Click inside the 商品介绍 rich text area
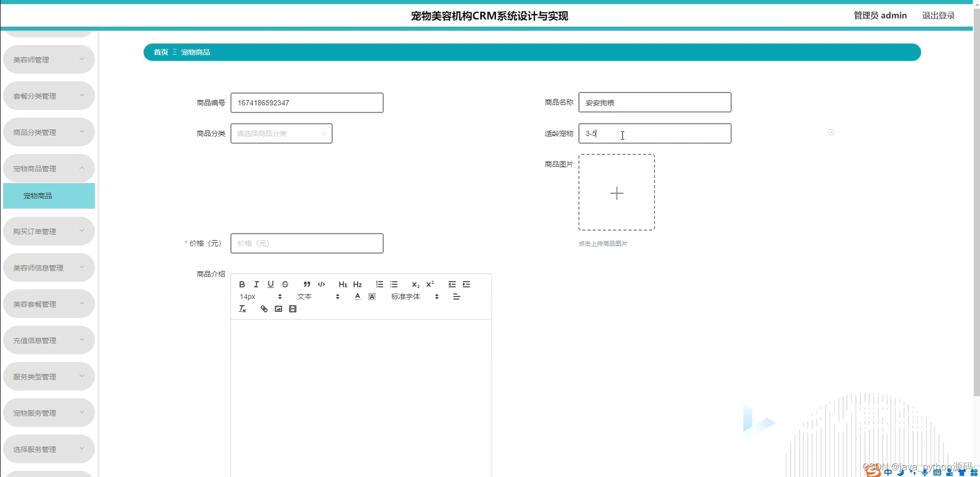Screen dimensions: 980x477 pyautogui.click(x=361, y=398)
